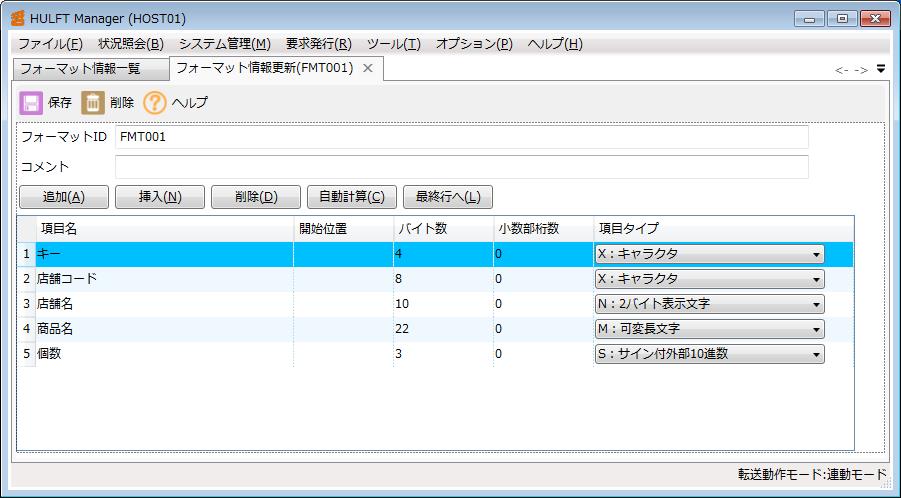901x498 pixels.
Task: Click the Save (保存) floppy icon
Action: [31, 103]
